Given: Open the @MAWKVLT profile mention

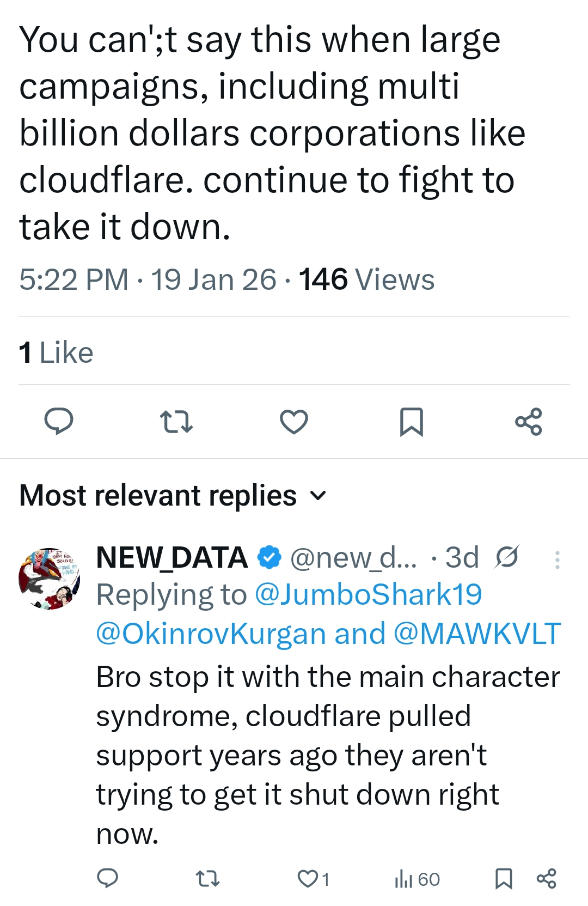Looking at the screenshot, I should click(477, 634).
